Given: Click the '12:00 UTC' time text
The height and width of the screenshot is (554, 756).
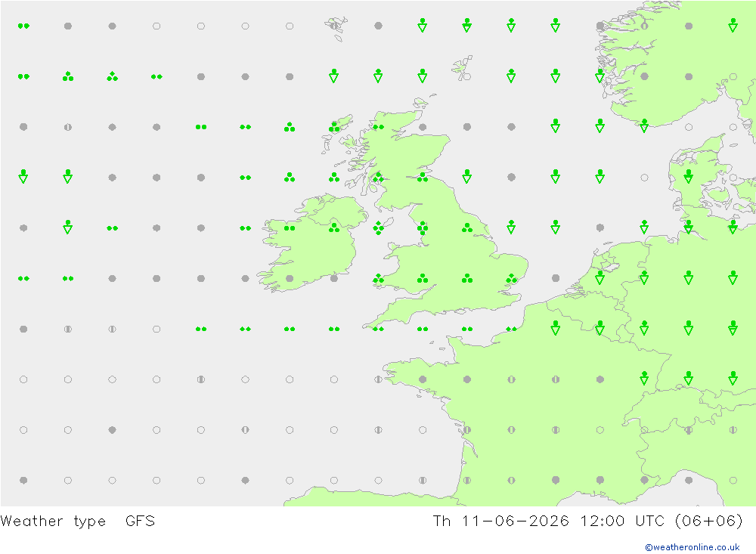Looking at the screenshot, I should click(622, 522).
